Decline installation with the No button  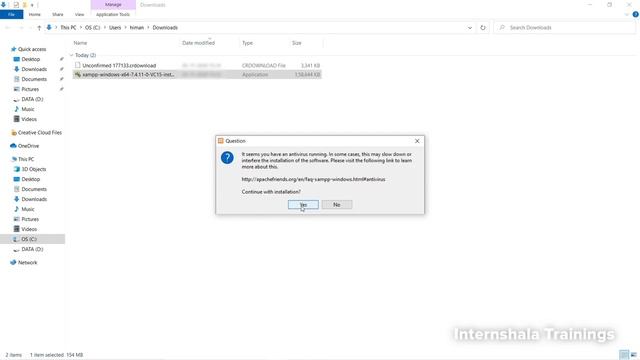click(x=337, y=204)
